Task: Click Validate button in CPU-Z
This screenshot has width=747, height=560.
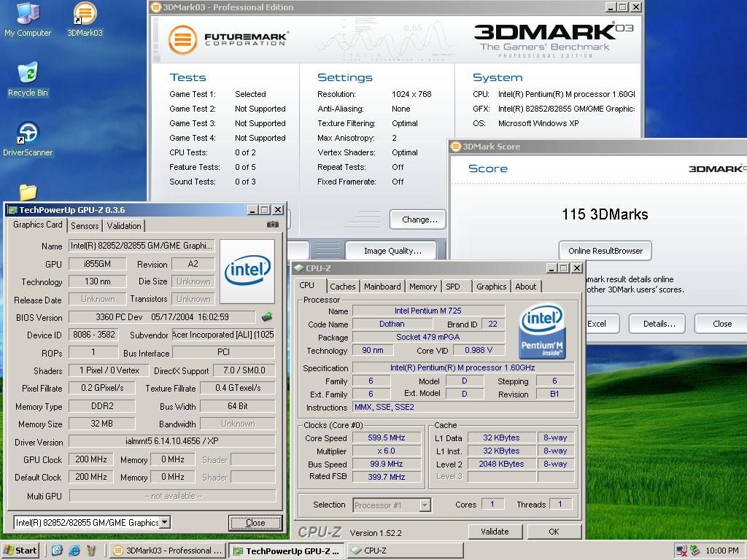Action: pos(495,532)
